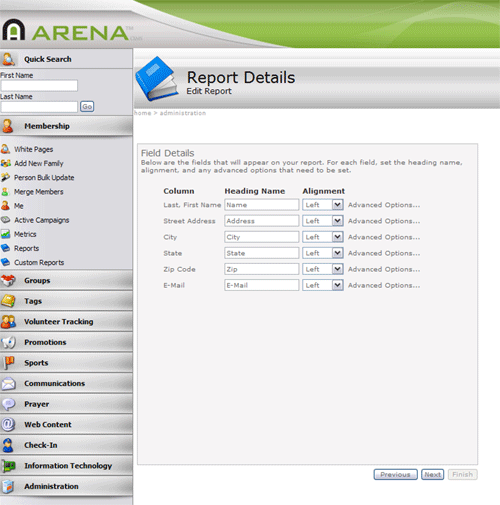Click the Groups section icon
This screenshot has height=505, width=500.
8,280
